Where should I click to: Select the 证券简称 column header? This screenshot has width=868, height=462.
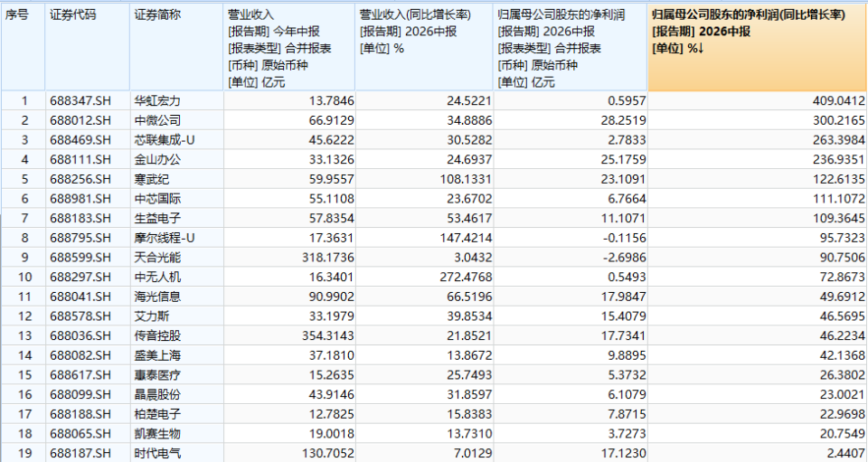coord(176,47)
